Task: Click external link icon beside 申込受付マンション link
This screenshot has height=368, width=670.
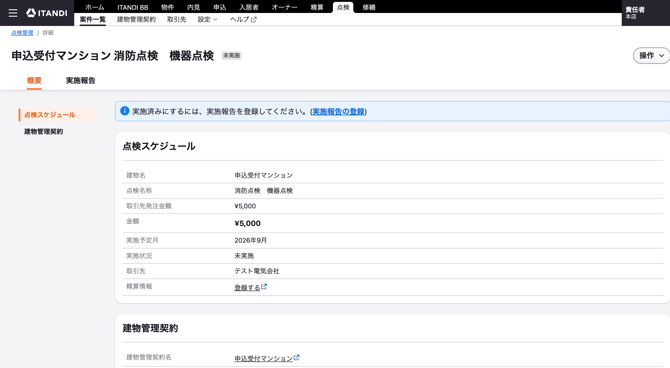Action: click(x=297, y=357)
